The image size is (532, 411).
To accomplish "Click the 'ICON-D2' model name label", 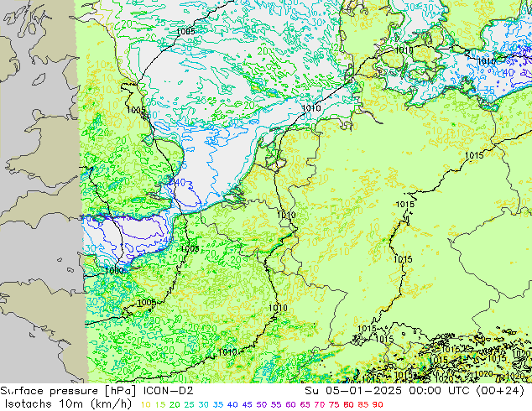I will coord(169,391).
